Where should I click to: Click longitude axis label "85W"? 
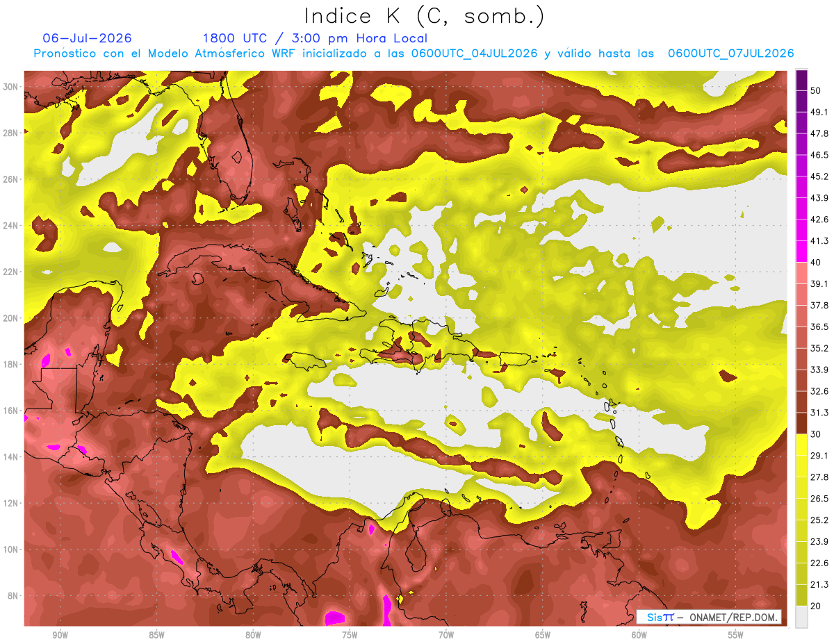tap(156, 636)
